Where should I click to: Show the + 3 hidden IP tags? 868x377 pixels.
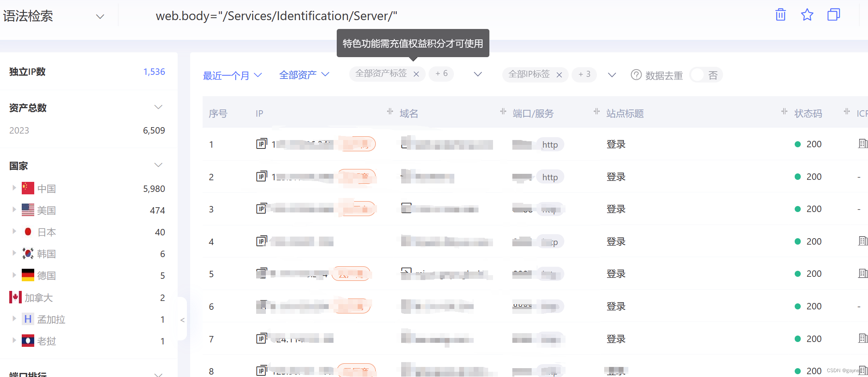click(584, 74)
